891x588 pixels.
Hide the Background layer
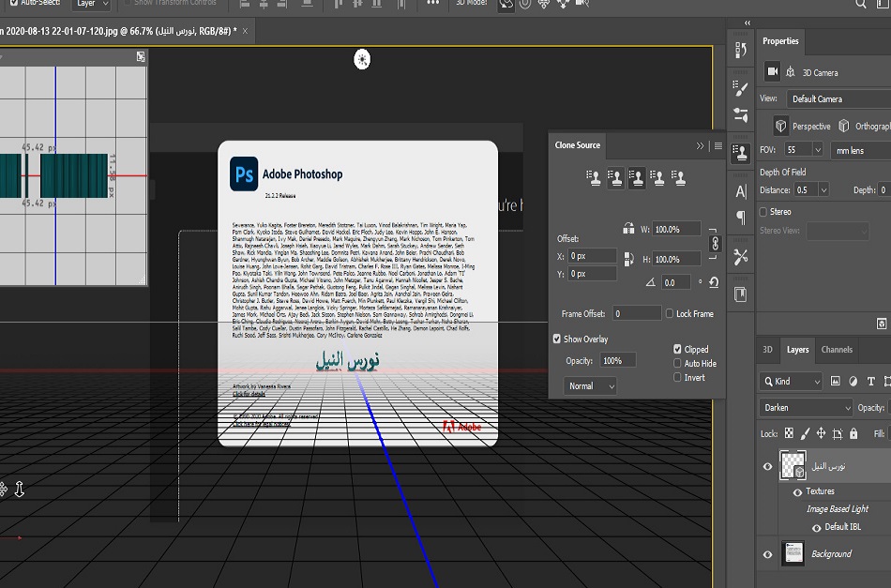767,554
